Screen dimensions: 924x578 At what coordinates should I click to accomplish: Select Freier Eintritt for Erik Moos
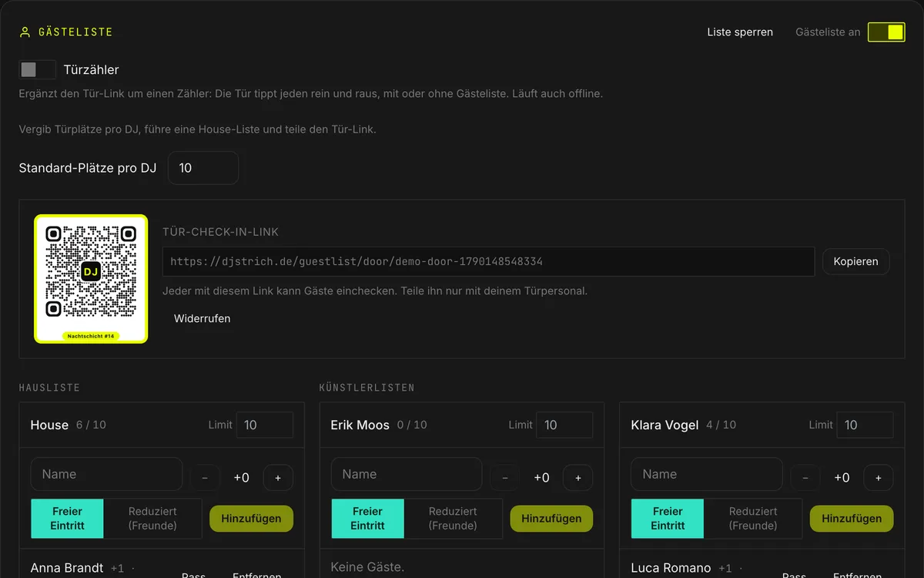tap(367, 518)
